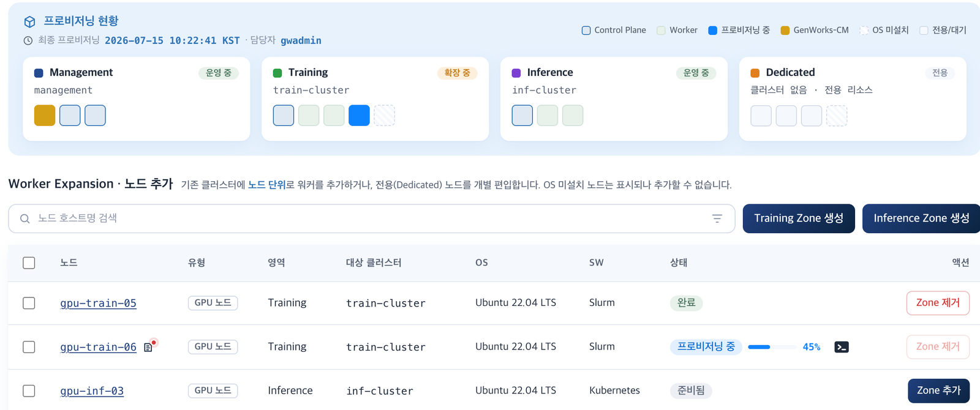
Task: Select the dashed OS-uninstalled node in Training card
Action: (384, 116)
